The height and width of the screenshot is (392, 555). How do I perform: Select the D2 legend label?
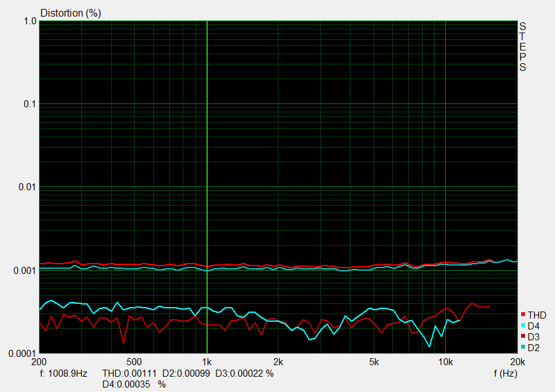click(x=533, y=348)
